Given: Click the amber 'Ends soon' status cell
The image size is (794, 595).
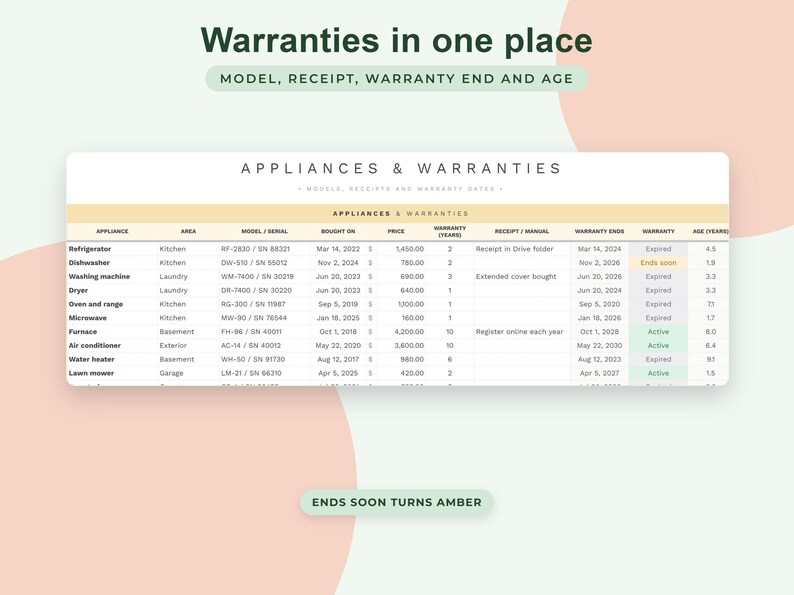Looking at the screenshot, I should coord(658,263).
